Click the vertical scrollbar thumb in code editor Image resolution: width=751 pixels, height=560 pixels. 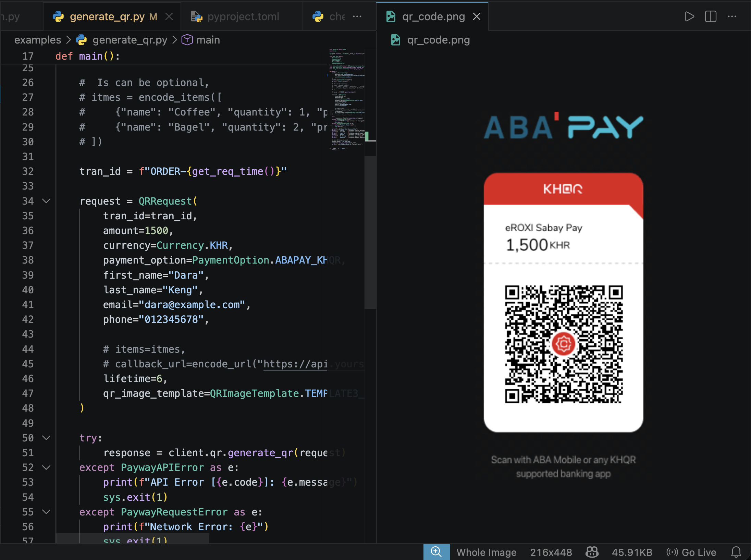click(370, 232)
